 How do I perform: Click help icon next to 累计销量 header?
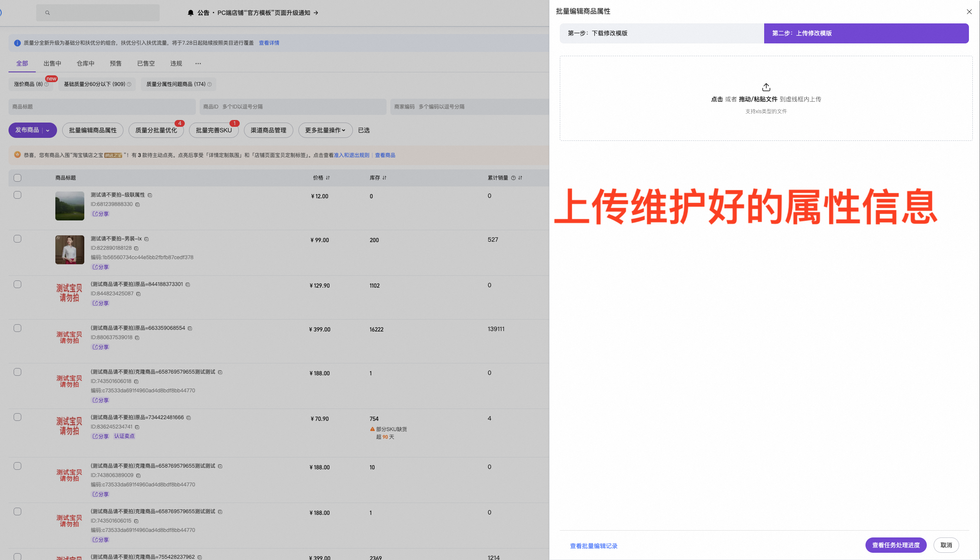pos(513,178)
